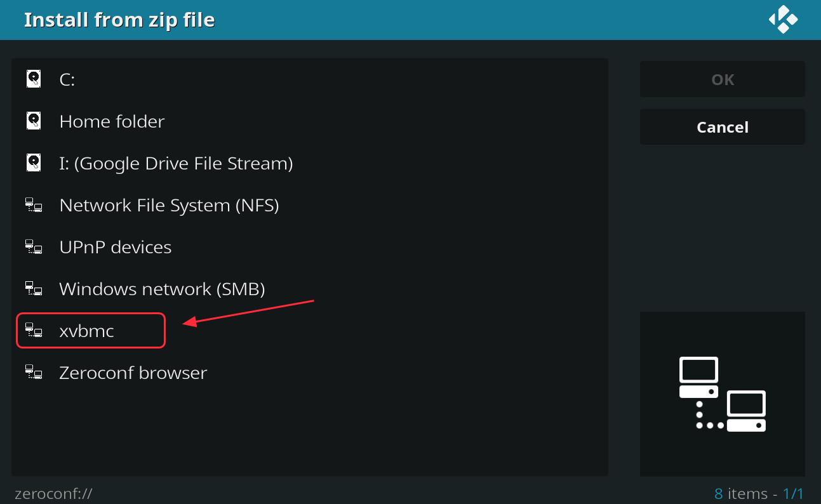Click the UPnP devices network icon
The image size is (821, 504).
point(34,246)
